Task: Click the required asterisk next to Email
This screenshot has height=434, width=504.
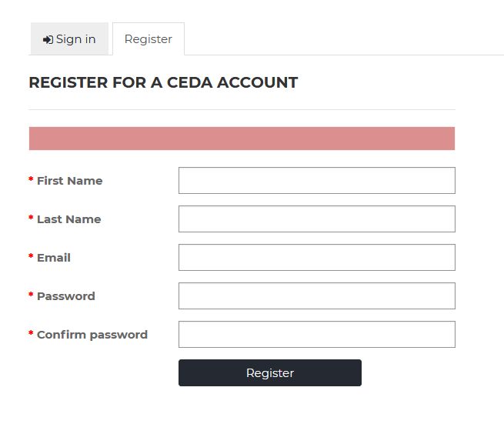Action: click(31, 257)
